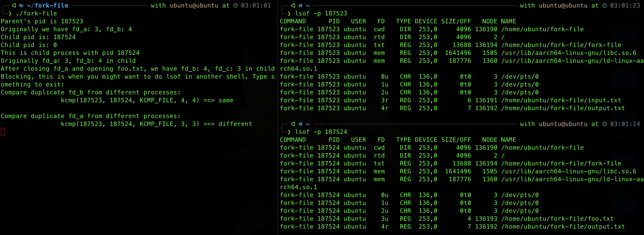644x235 pixels.
Task: Click the red block cursor in left pane
Action: [x=3, y=132]
